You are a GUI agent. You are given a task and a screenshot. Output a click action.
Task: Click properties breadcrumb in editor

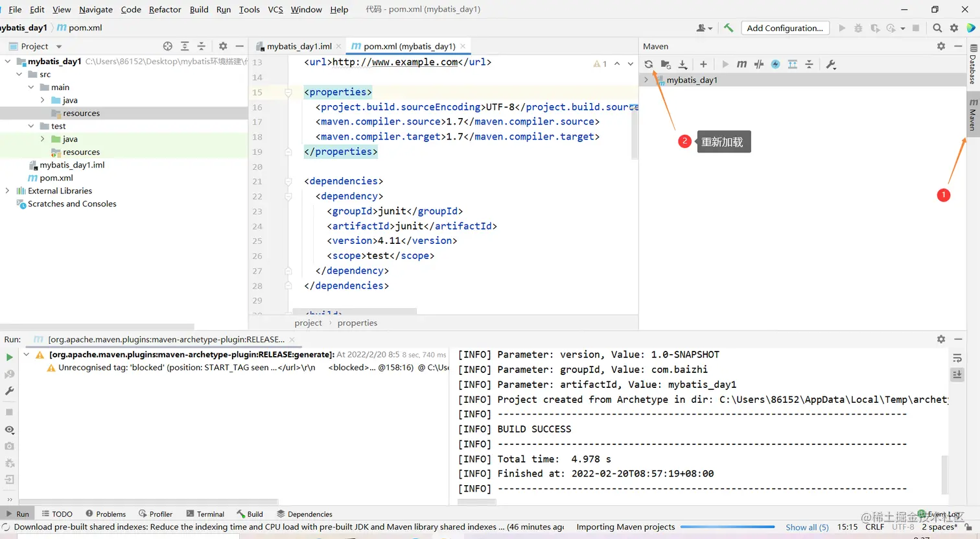[x=357, y=322]
